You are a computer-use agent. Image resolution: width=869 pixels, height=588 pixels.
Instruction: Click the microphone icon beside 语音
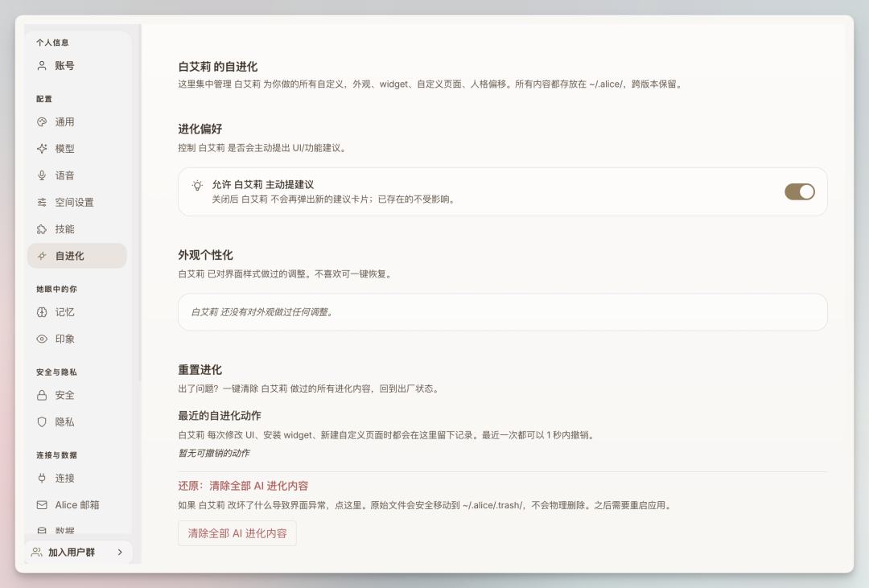coord(42,175)
